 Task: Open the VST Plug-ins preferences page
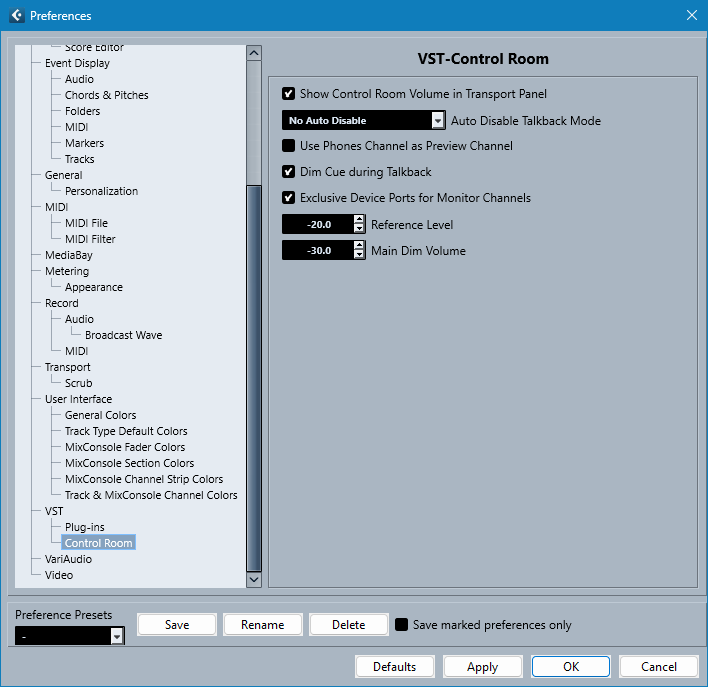85,527
